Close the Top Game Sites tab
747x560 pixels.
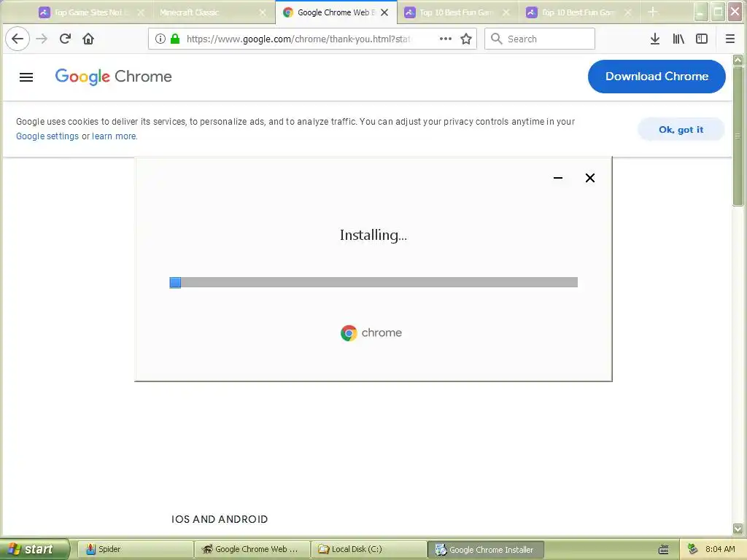coord(141,12)
